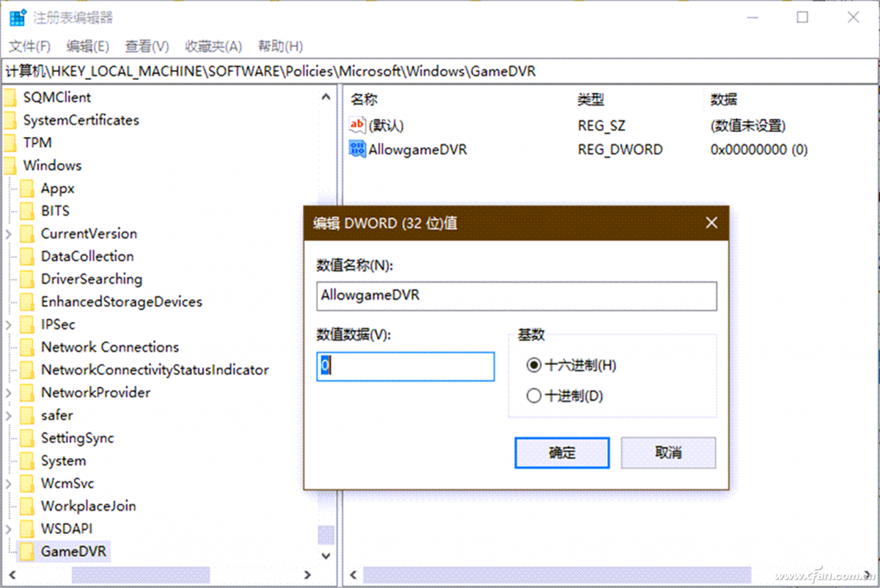The image size is (880, 588).
Task: Select the REG_SZ type cell
Action: coord(601,125)
